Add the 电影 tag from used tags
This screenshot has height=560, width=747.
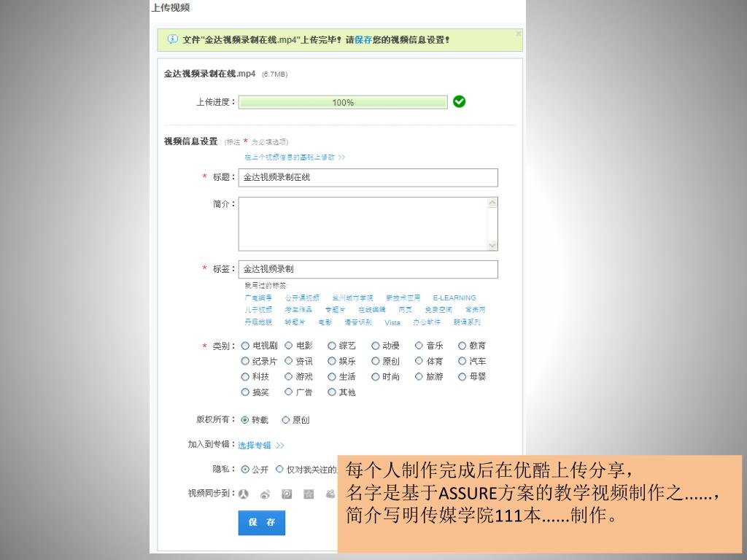(325, 322)
